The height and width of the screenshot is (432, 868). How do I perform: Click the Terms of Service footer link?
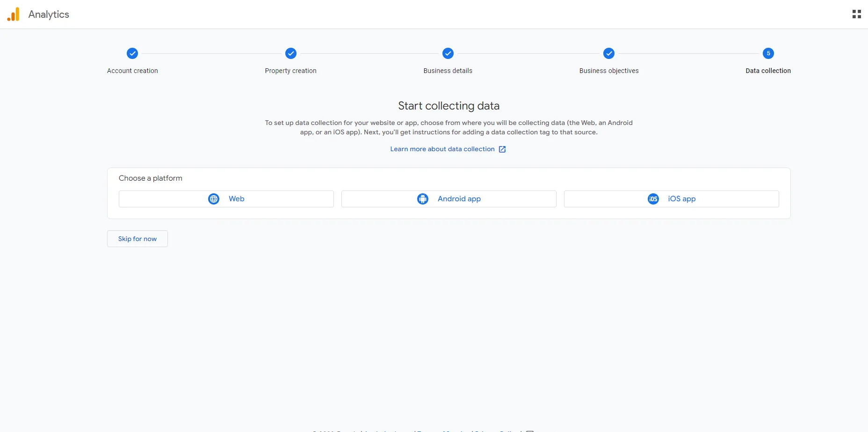pyautogui.click(x=443, y=430)
